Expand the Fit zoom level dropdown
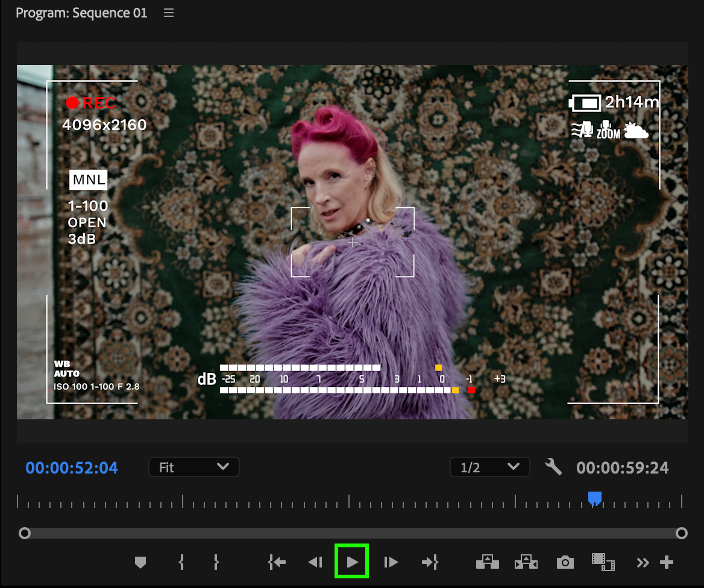Screen dimensions: 704x588 click(x=193, y=467)
